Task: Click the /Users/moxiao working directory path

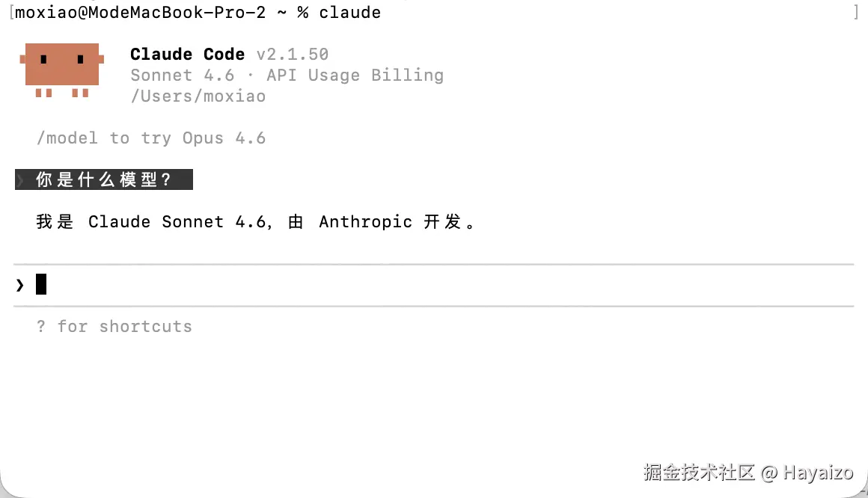Action: coord(198,96)
